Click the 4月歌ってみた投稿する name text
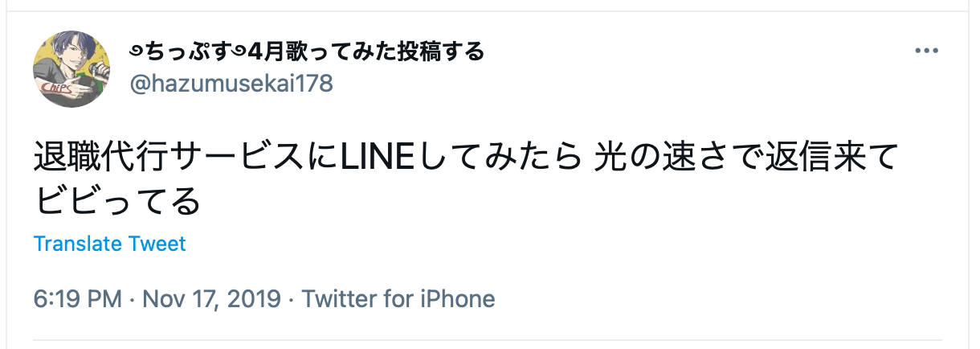Image resolution: width=980 pixels, height=349 pixels. pyautogui.click(x=355, y=53)
